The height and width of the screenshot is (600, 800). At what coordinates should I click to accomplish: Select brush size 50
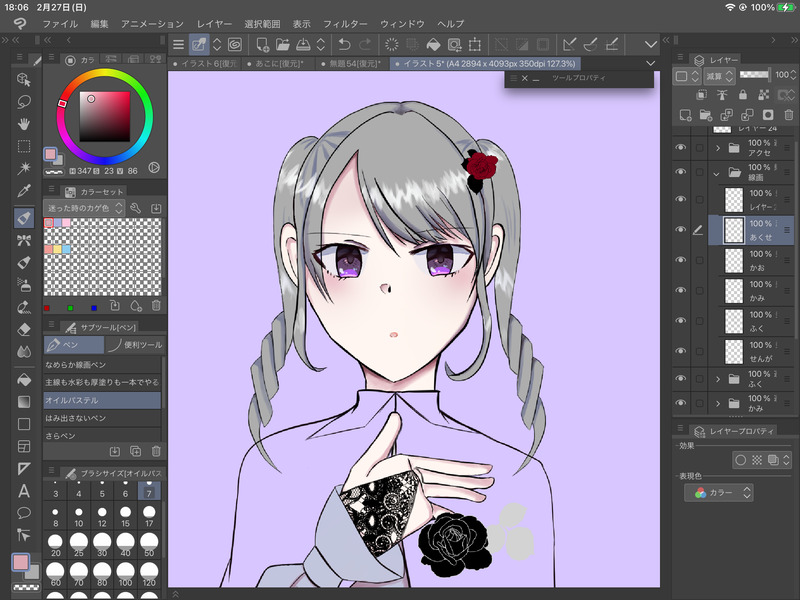coord(149,545)
